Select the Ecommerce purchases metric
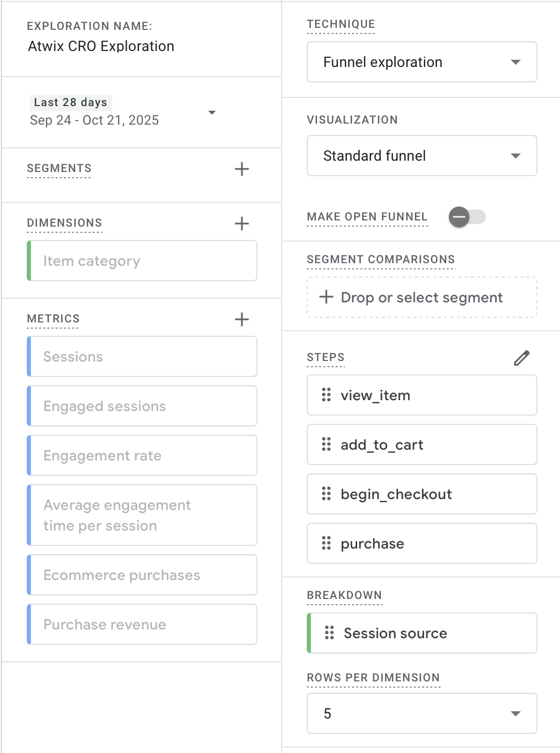Screen dimensions: 560x753 [x=142, y=575]
